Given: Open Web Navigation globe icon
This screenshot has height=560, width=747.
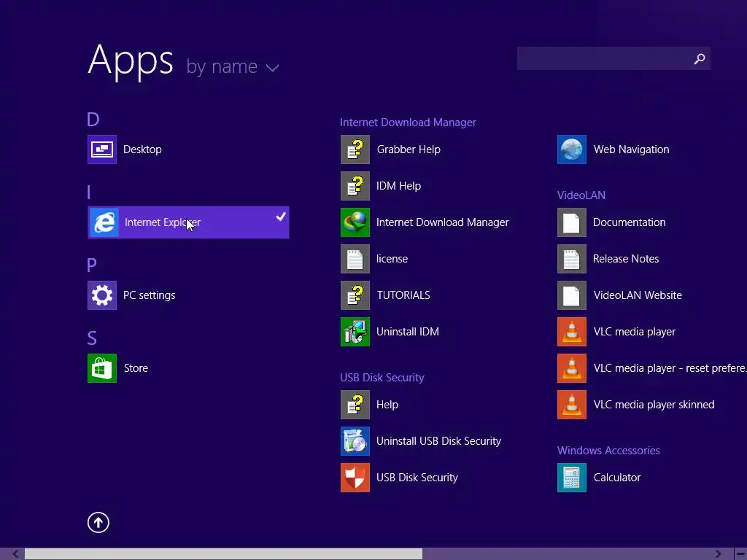Looking at the screenshot, I should click(572, 149).
